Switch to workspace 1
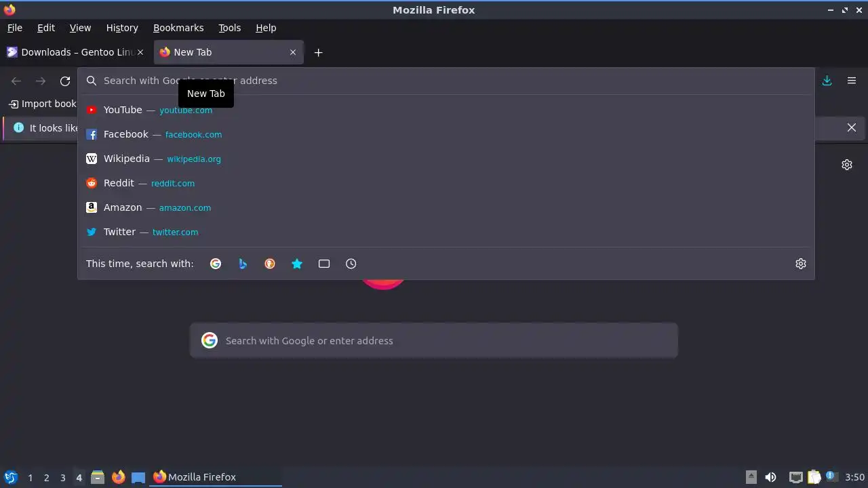The image size is (868, 488). click(30, 477)
